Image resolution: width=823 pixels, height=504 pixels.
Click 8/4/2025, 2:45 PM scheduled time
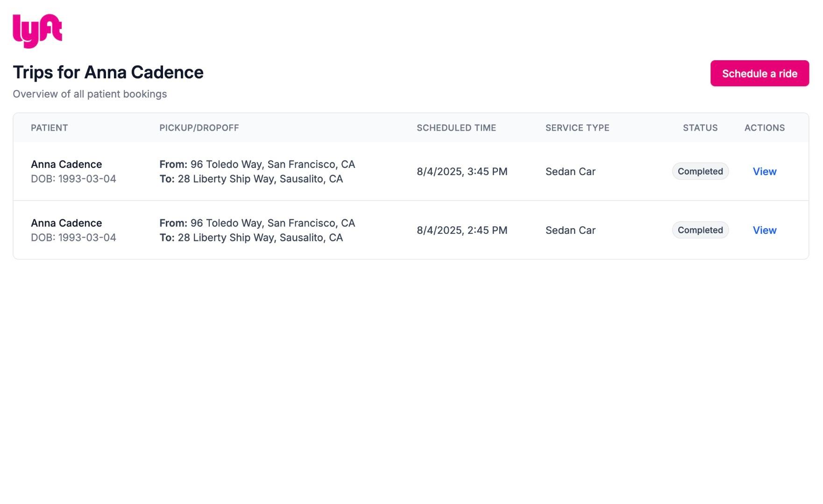tap(461, 230)
